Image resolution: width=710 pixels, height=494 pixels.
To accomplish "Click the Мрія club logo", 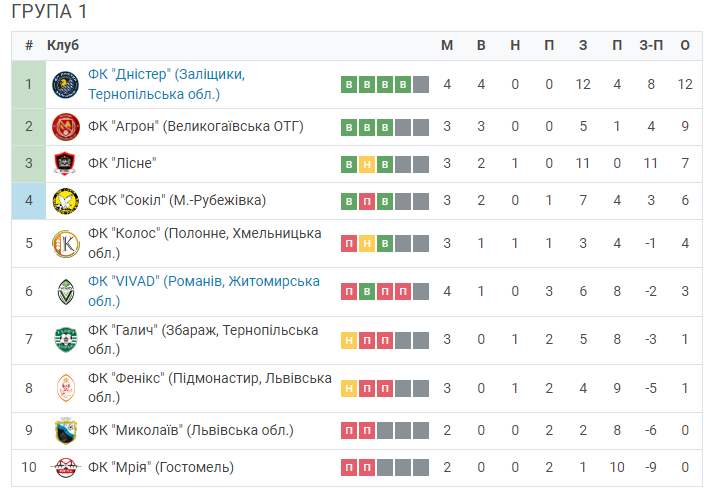I will (66, 468).
